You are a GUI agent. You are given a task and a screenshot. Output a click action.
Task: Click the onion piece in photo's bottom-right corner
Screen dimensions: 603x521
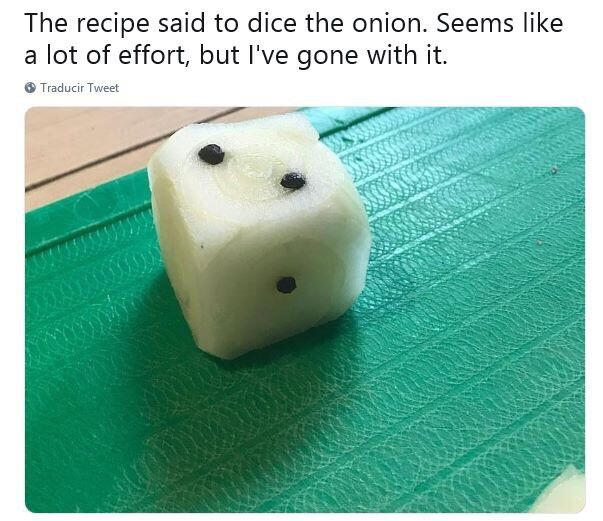[x=565, y=492]
